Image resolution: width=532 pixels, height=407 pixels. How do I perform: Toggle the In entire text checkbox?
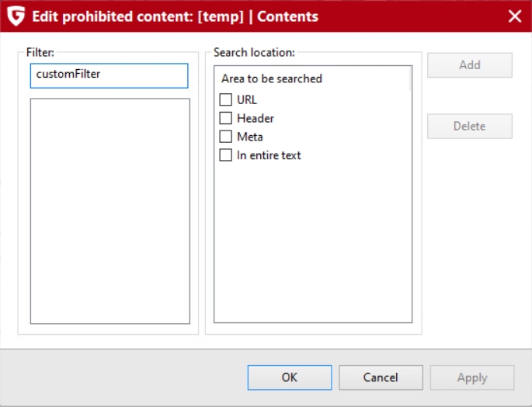226,155
